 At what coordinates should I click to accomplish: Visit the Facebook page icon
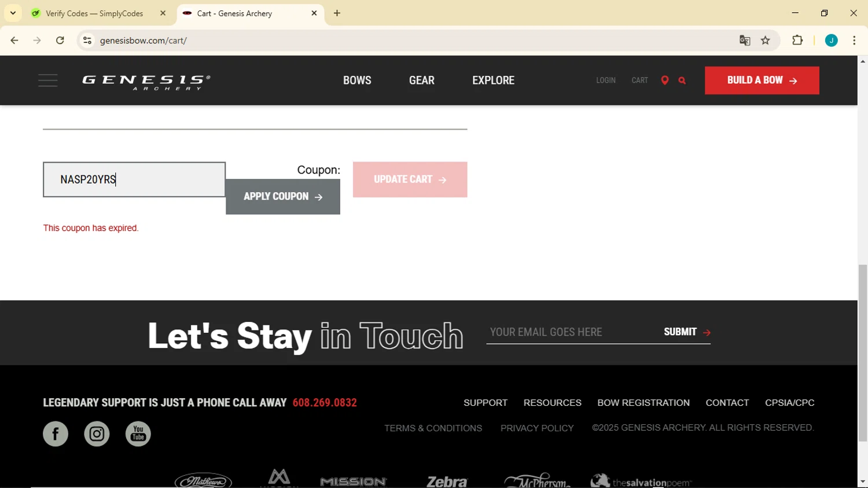point(56,434)
